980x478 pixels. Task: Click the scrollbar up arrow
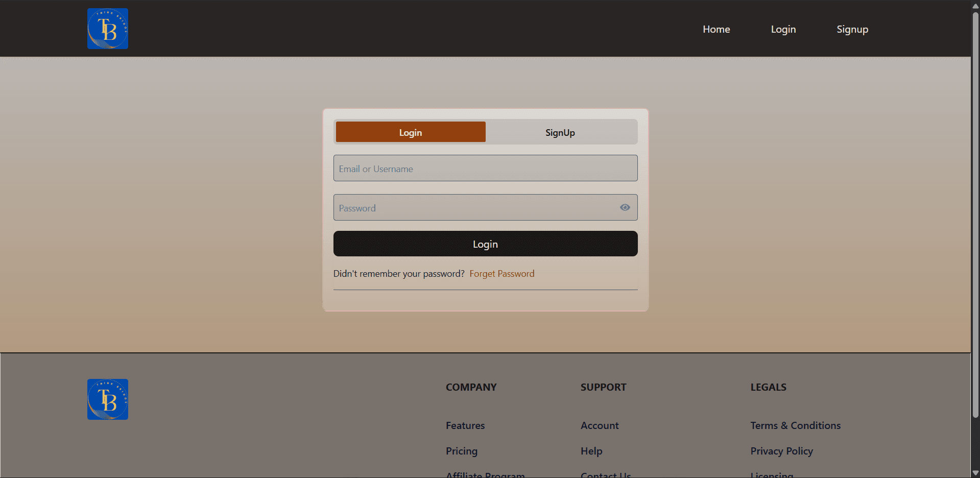[x=975, y=5]
